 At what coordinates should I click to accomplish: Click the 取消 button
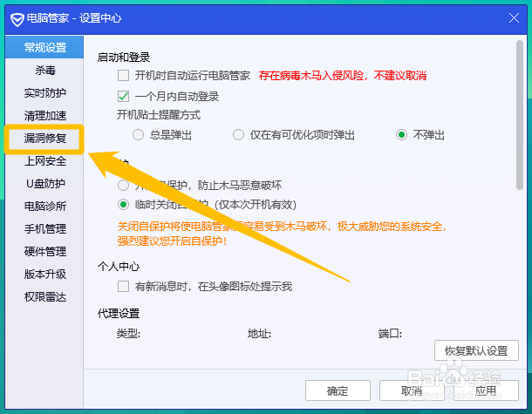(x=412, y=390)
